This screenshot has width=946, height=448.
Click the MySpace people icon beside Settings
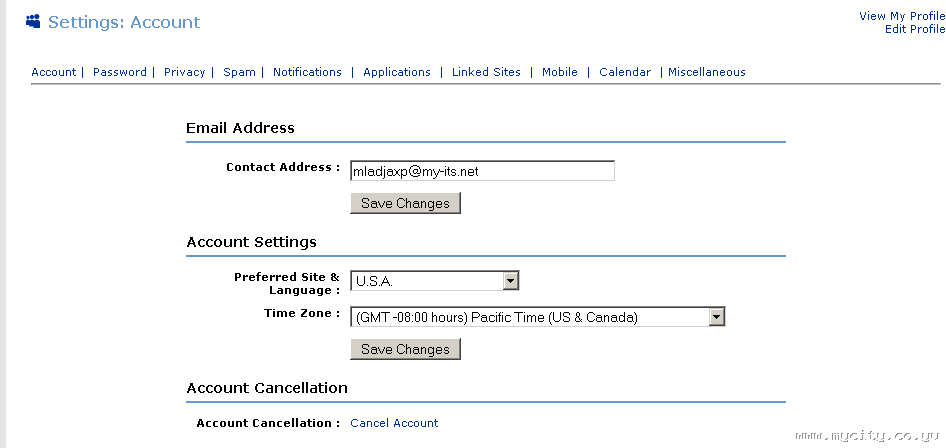[x=33, y=21]
